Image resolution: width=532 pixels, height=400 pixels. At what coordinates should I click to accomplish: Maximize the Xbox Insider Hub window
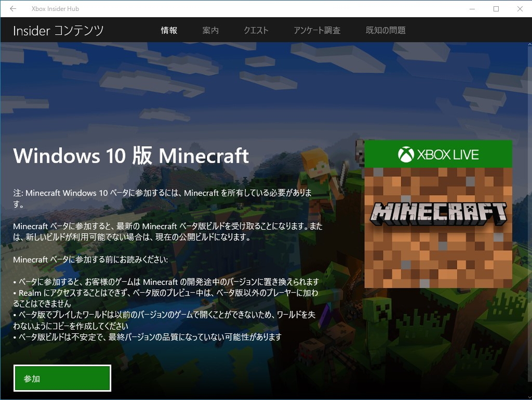tap(496, 9)
